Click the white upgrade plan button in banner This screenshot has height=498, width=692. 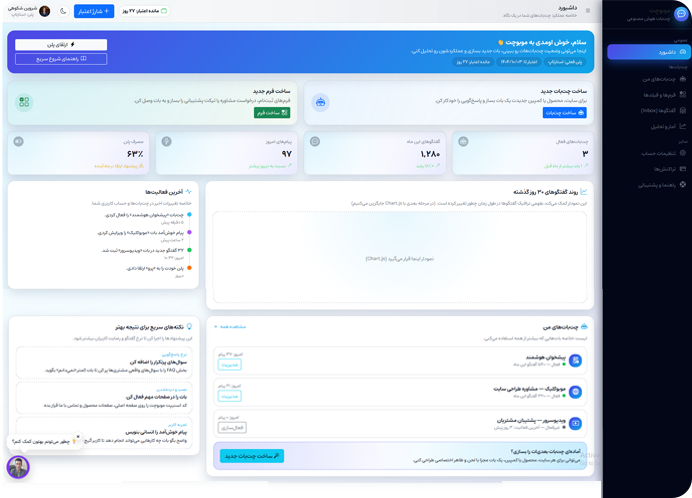tap(61, 45)
